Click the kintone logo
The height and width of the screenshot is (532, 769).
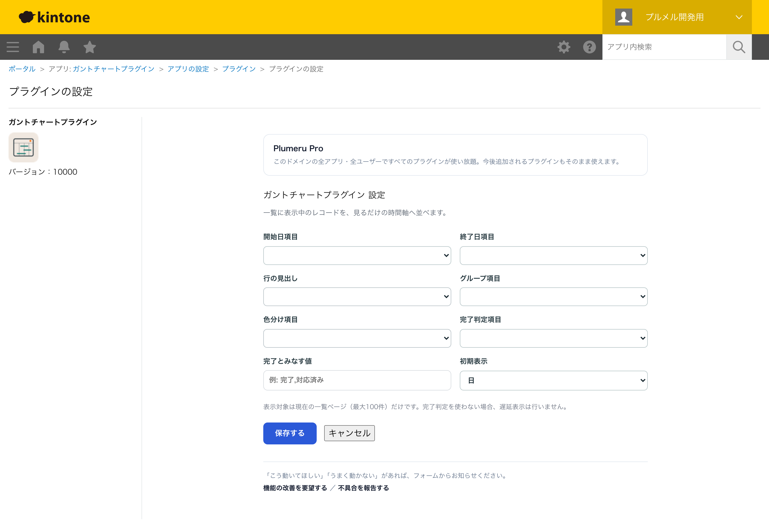tap(54, 17)
